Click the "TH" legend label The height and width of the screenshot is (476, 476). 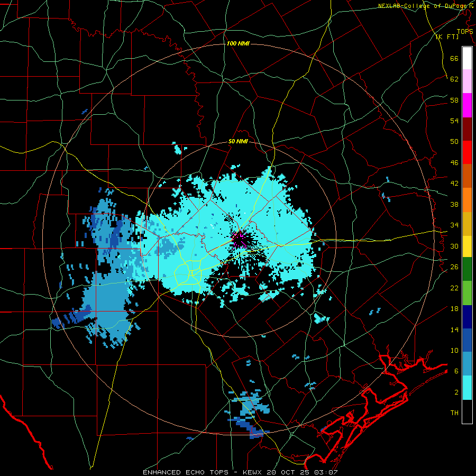tap(454, 413)
